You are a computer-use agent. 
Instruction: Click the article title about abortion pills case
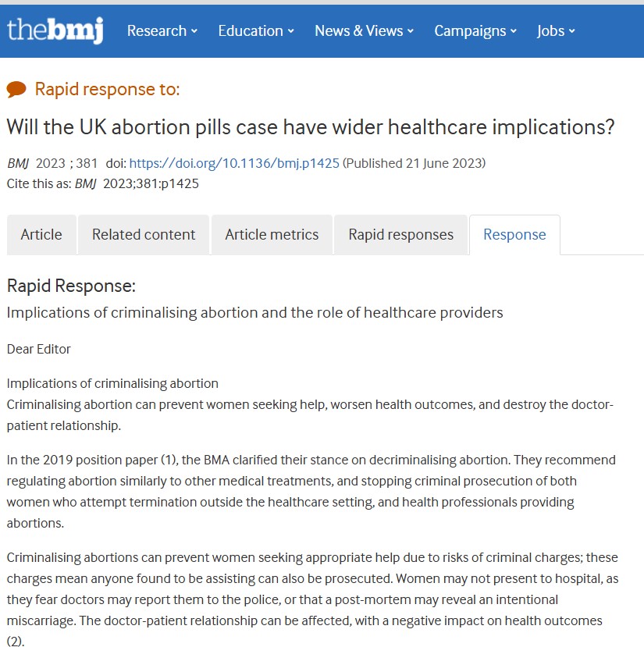pos(311,127)
